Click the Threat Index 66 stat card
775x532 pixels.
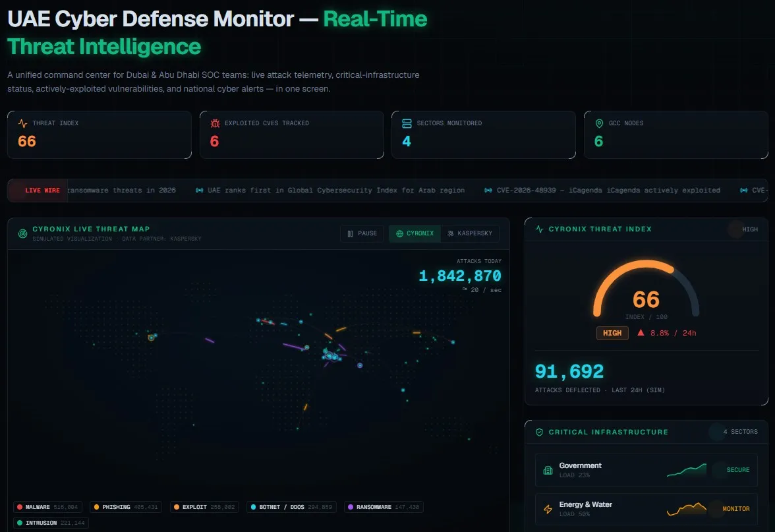pyautogui.click(x=100, y=135)
